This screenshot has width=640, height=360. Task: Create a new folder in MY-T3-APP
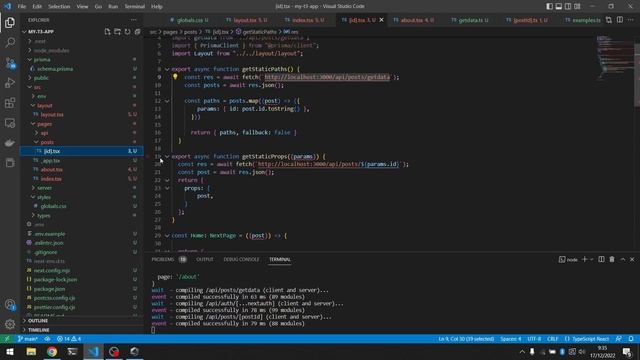coord(117,31)
